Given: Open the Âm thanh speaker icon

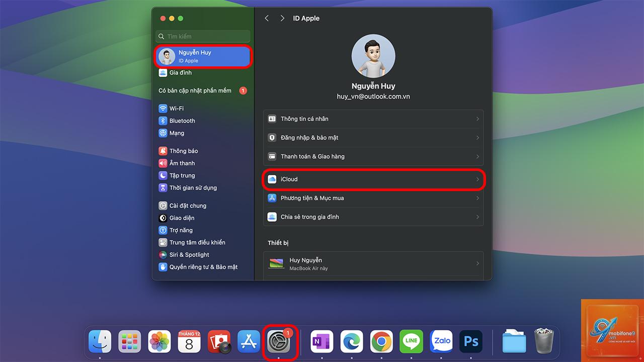Looking at the screenshot, I should [x=163, y=163].
